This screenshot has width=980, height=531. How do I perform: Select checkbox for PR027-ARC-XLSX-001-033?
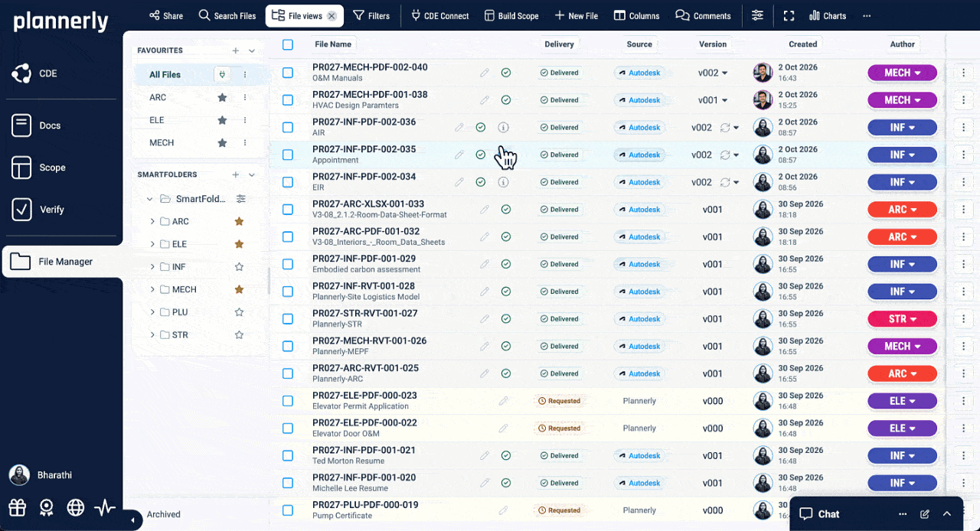click(288, 210)
